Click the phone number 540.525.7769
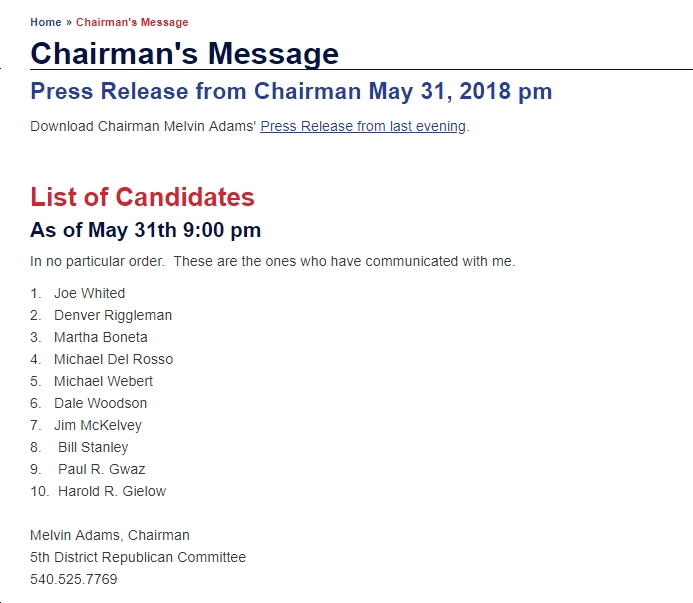Image resolution: width=693 pixels, height=603 pixels. 74,579
